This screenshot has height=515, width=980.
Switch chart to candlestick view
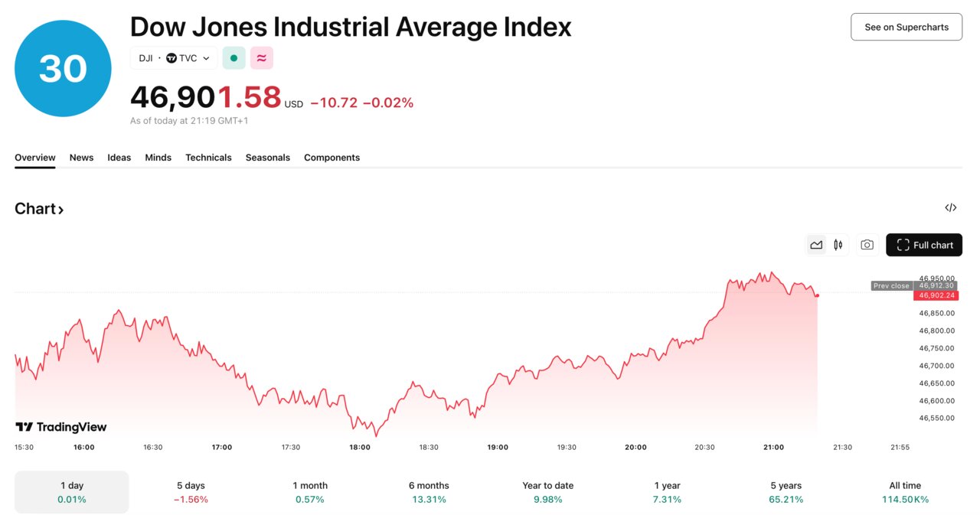pos(838,244)
